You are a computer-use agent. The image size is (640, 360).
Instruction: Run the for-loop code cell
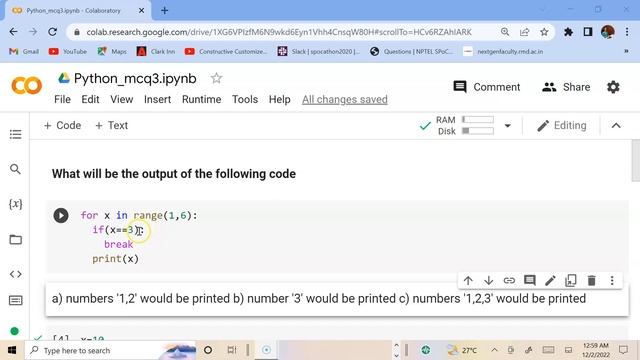(61, 216)
